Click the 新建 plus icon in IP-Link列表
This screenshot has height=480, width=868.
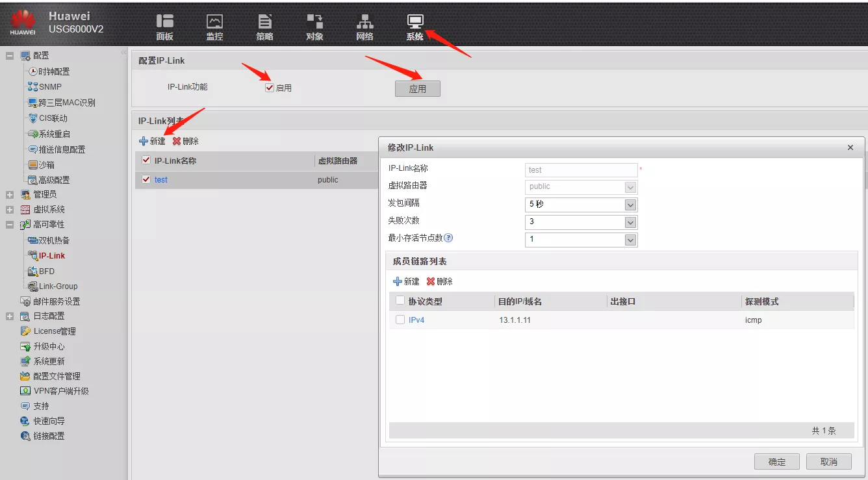click(144, 141)
